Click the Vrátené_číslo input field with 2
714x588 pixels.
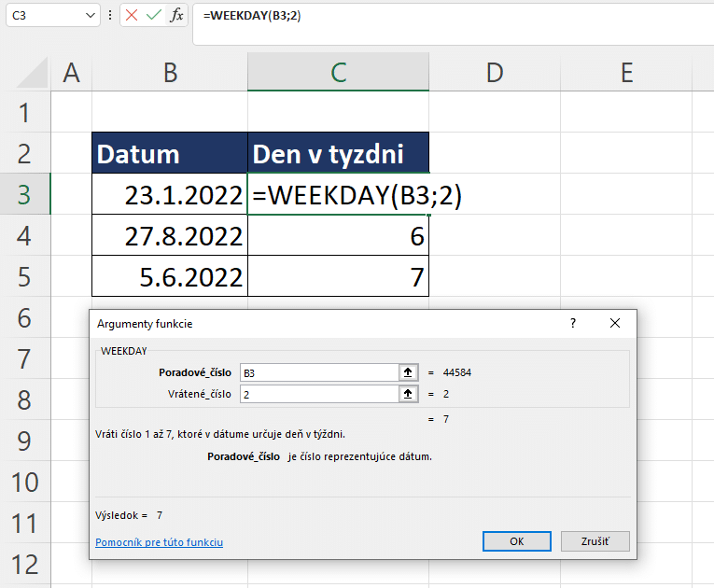(x=319, y=394)
